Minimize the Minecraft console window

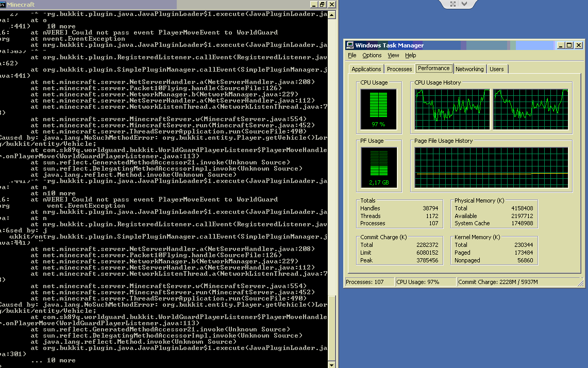(x=314, y=5)
